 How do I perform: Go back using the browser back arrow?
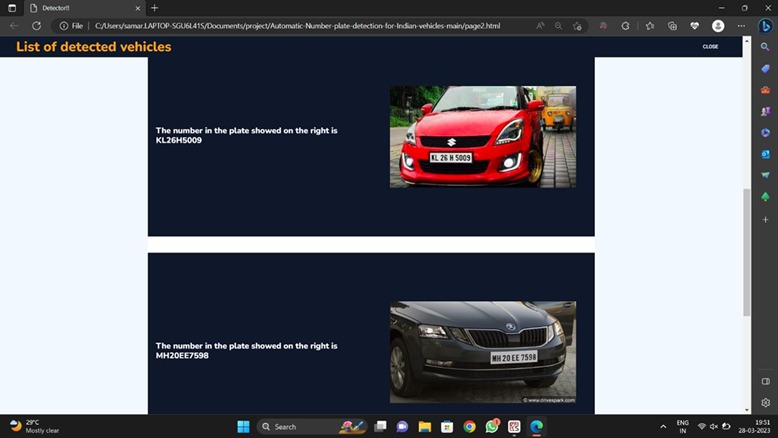click(14, 26)
